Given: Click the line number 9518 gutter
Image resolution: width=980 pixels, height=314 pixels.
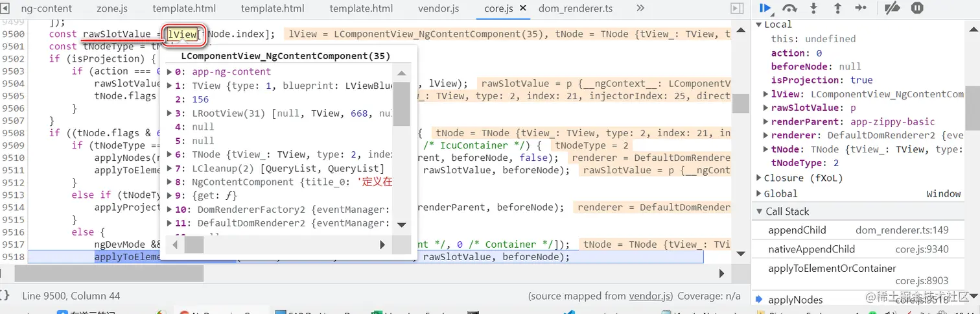Looking at the screenshot, I should coord(13,257).
